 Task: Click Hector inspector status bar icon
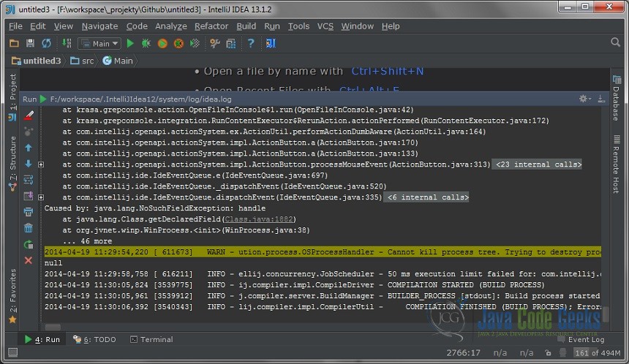coord(563,353)
